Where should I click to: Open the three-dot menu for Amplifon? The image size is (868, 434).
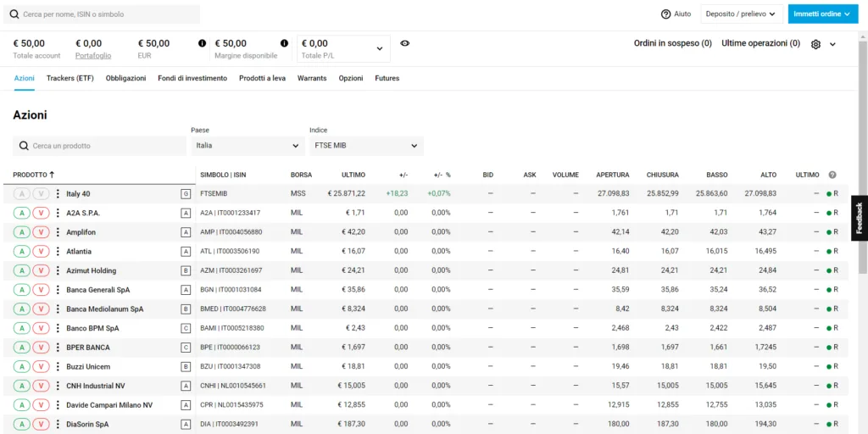point(58,232)
